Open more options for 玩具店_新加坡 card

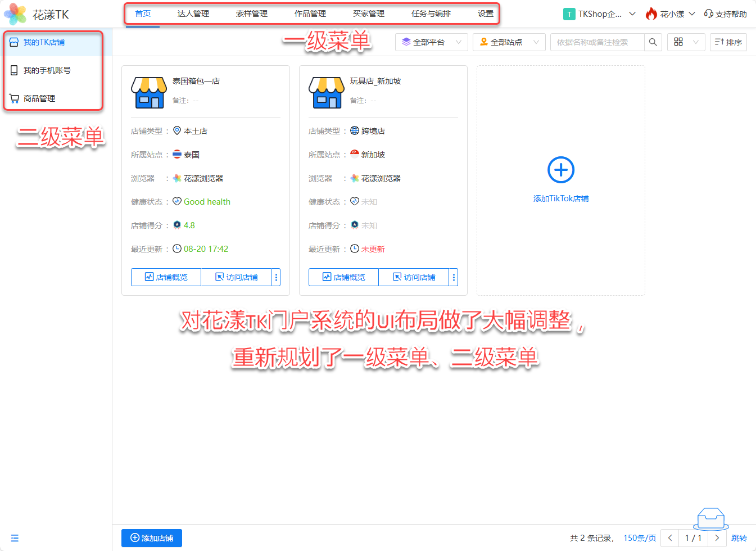pos(454,277)
